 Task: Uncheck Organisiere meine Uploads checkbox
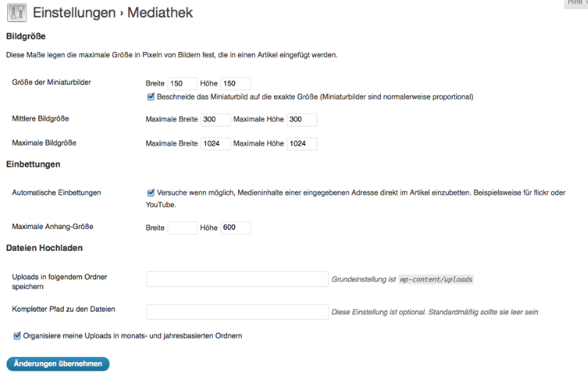coord(17,336)
